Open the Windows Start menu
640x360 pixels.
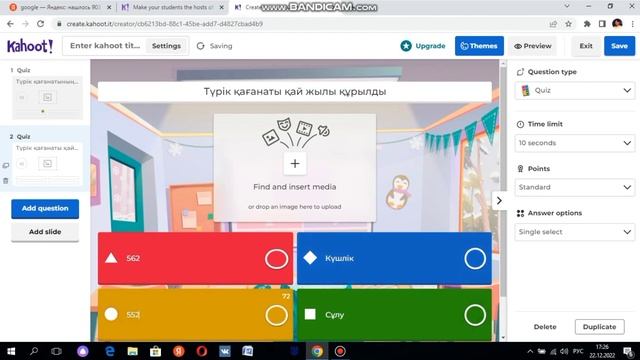(x=11, y=351)
